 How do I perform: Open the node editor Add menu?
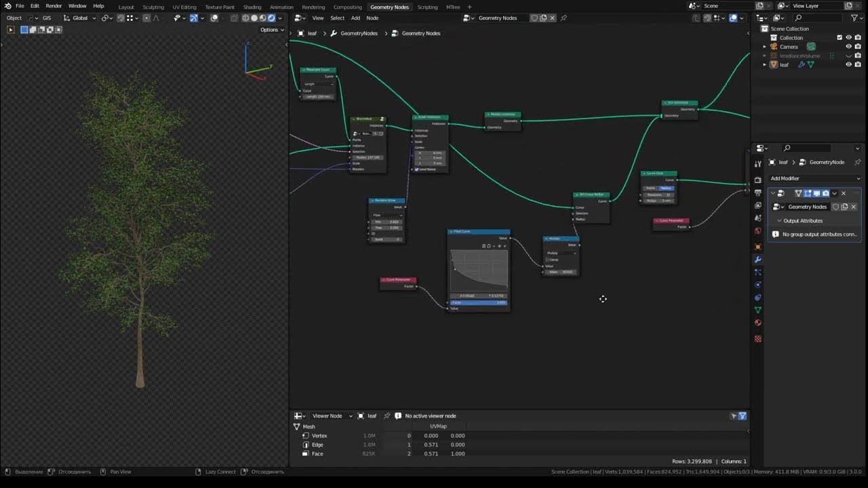355,18
